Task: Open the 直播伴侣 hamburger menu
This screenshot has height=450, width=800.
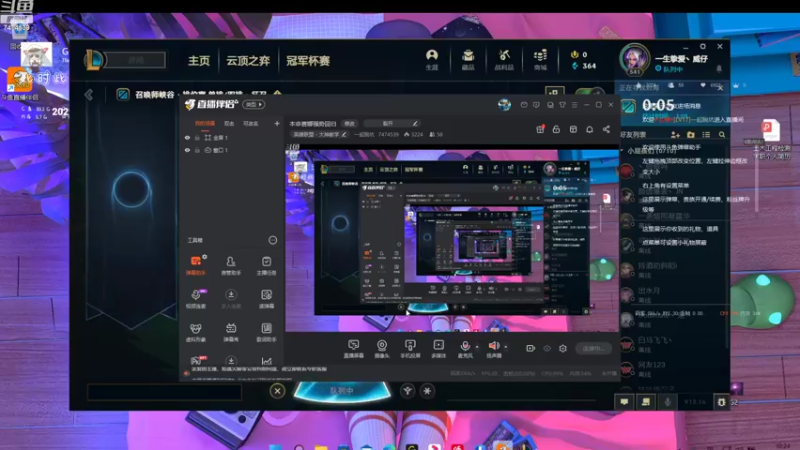Action: point(574,105)
